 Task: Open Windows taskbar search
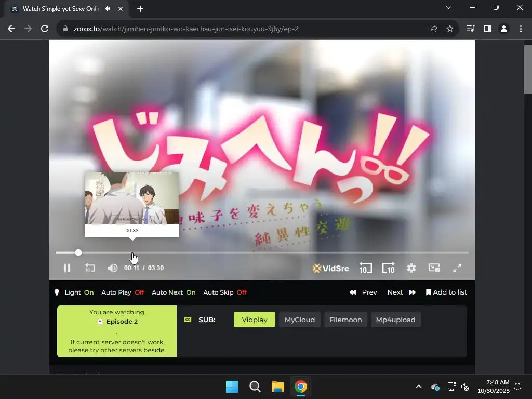point(255,387)
